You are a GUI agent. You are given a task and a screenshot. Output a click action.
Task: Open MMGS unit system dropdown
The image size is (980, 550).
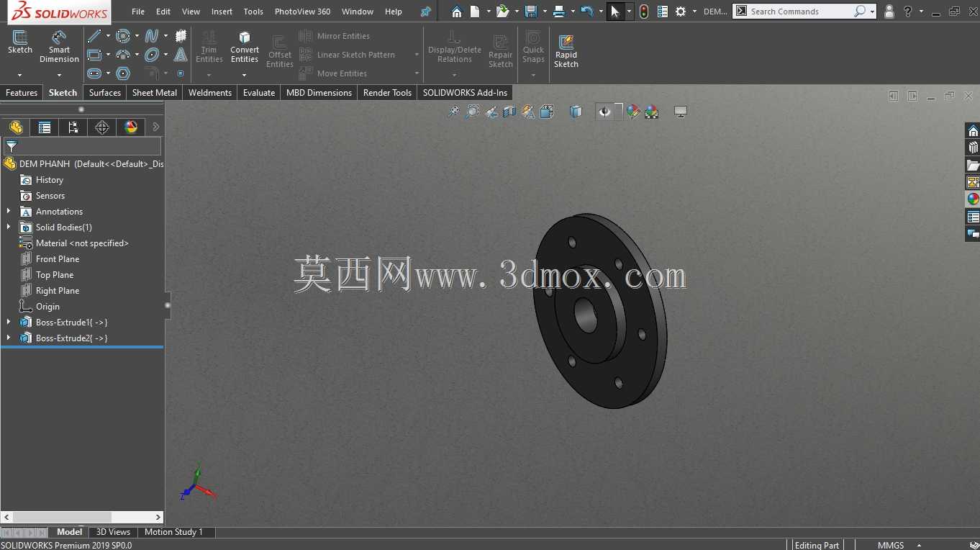click(x=920, y=546)
